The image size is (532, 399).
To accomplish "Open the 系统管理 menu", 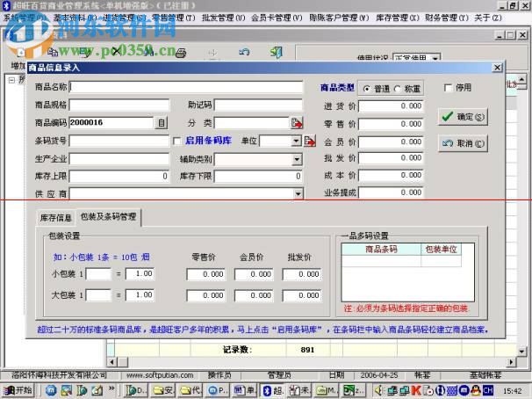I will pos(25,18).
